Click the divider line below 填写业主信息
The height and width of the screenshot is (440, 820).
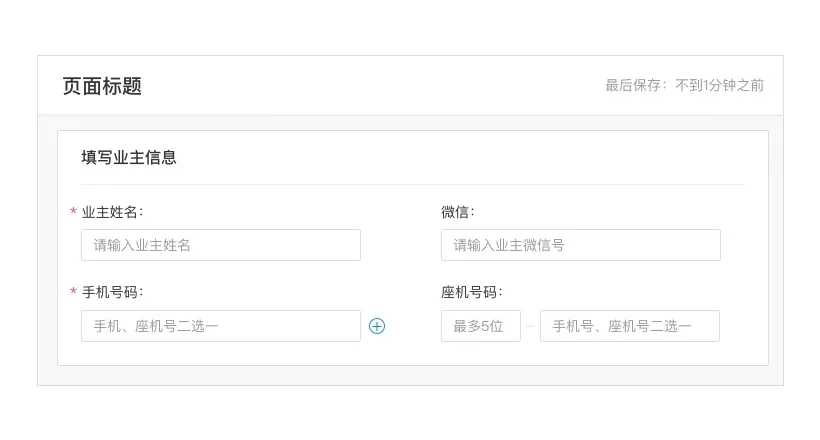(413, 185)
